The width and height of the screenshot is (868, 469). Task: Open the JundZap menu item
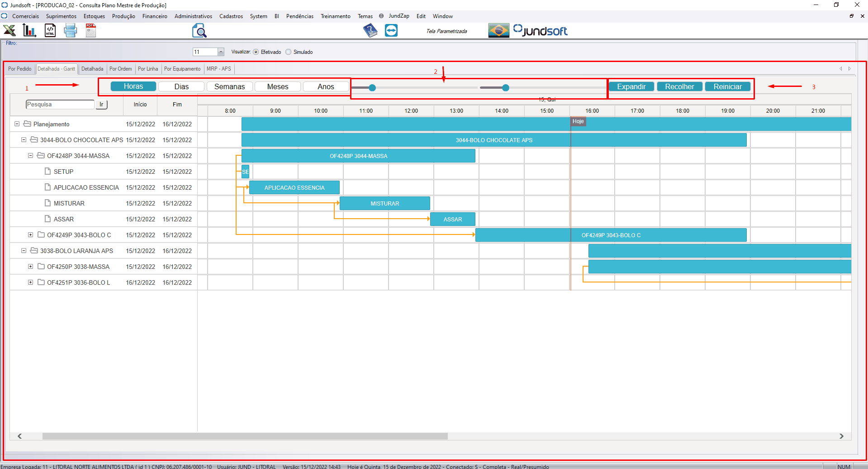tap(398, 16)
